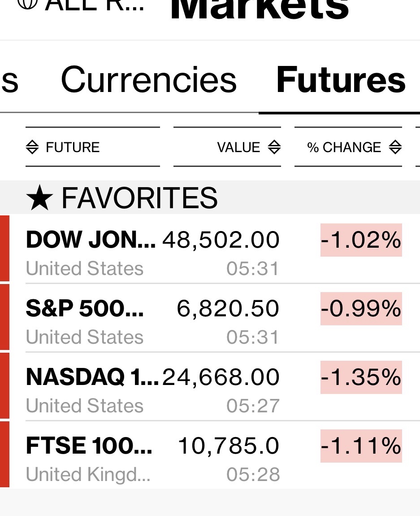This screenshot has height=516, width=420.
Task: Select the Futures tab
Action: 341,80
